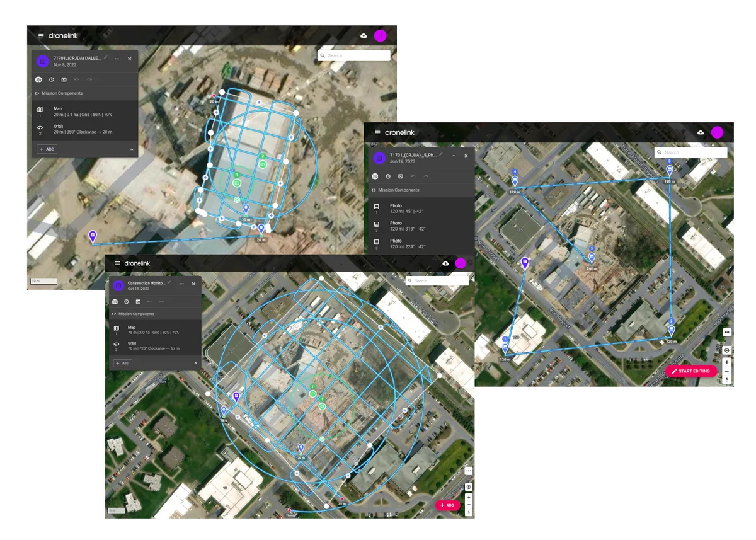756x540 pixels.
Task: Zoom out map on Jun 16, 2023 window
Action: (727, 371)
